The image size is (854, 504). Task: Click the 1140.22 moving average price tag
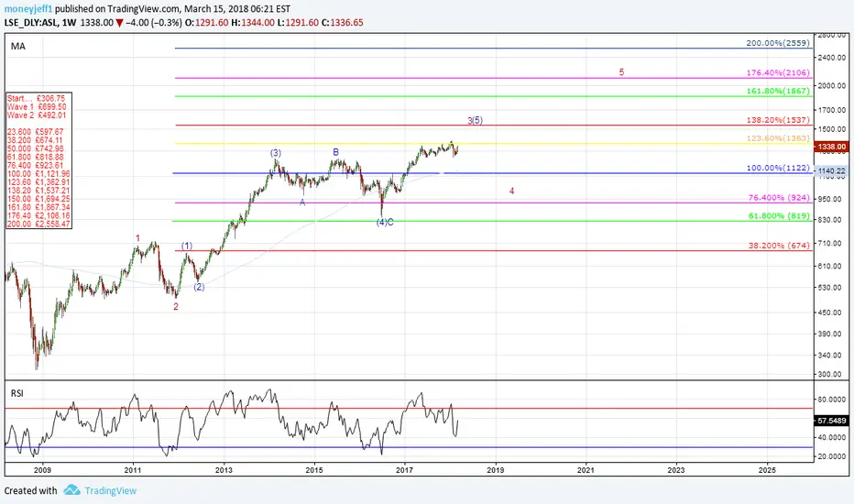[831, 171]
